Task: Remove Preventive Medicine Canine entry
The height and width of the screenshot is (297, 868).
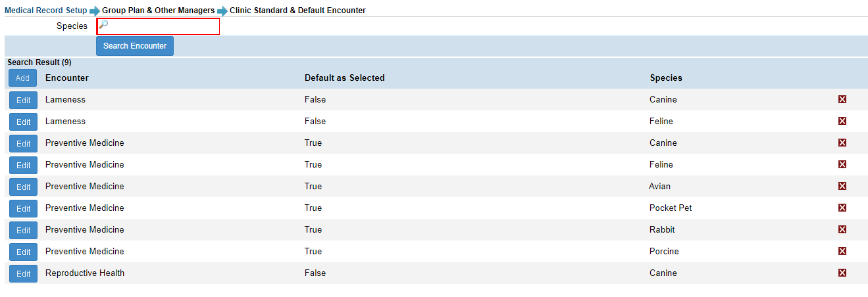Action: [842, 143]
